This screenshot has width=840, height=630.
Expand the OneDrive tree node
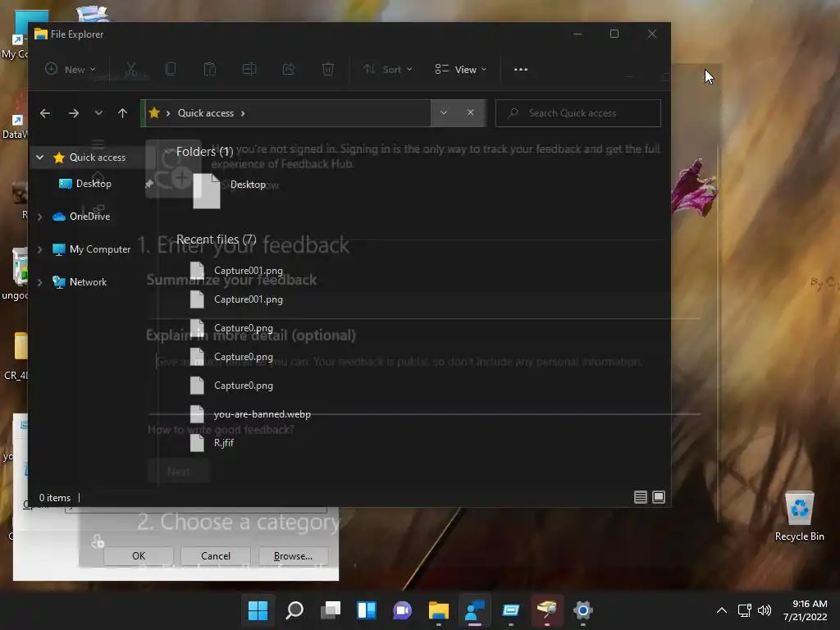pos(39,217)
